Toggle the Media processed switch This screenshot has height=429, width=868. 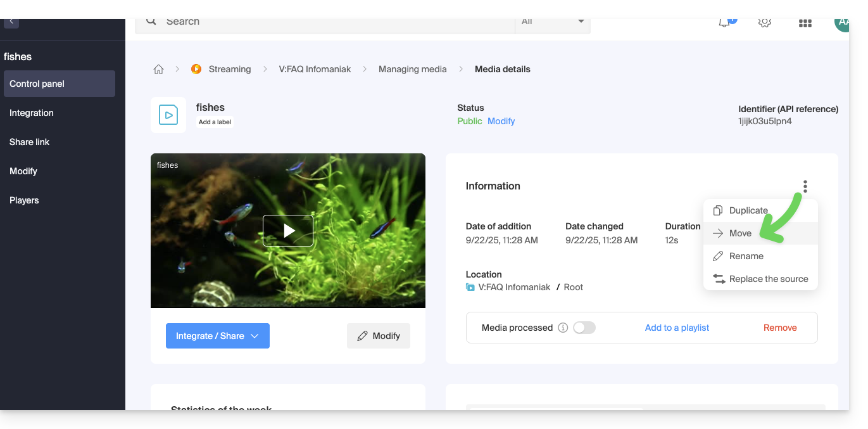[584, 328]
